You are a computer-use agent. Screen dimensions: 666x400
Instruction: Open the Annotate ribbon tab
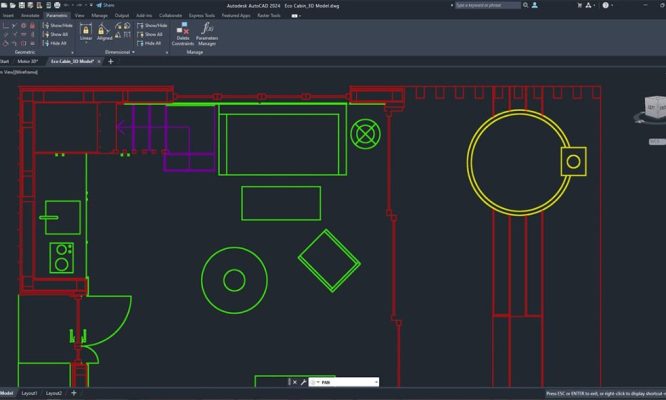pyautogui.click(x=30, y=16)
